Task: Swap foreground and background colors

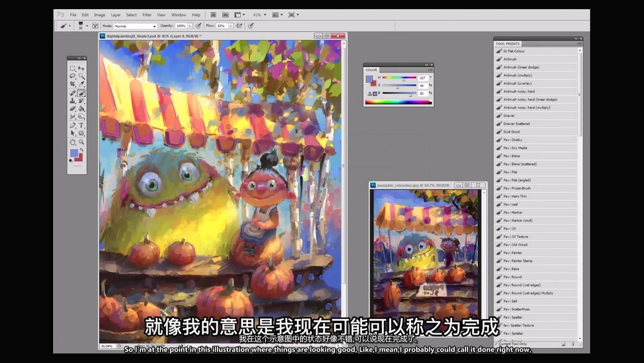Action: coord(81,150)
